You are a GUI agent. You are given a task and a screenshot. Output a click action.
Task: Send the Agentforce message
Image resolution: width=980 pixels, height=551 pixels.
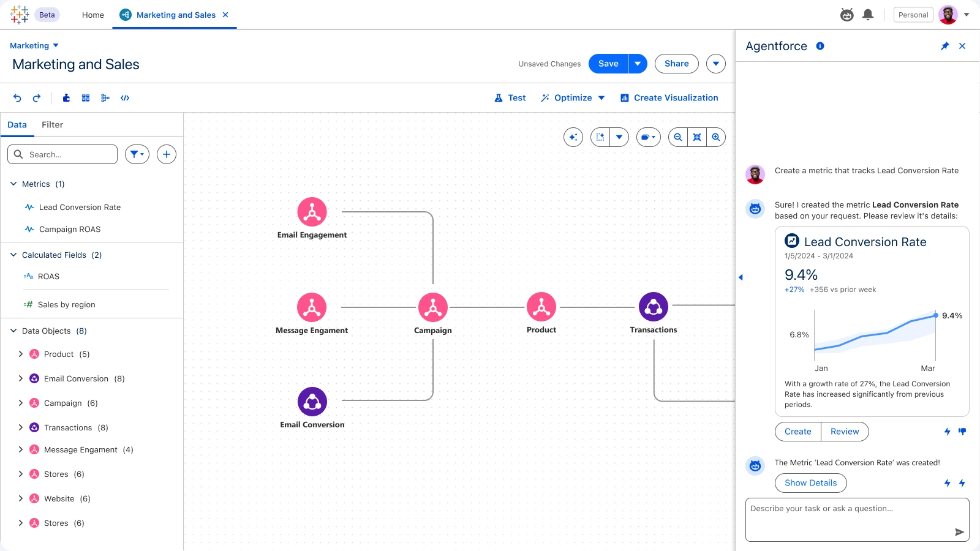pos(959,532)
